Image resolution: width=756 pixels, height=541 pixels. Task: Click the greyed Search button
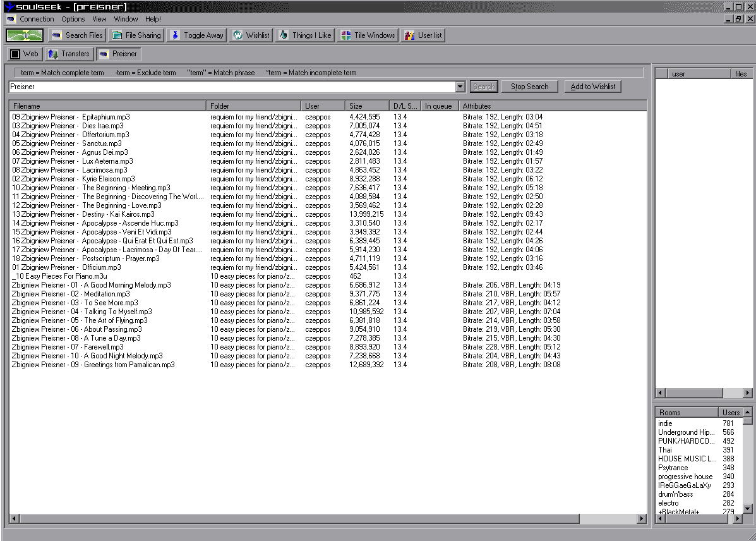(x=484, y=87)
